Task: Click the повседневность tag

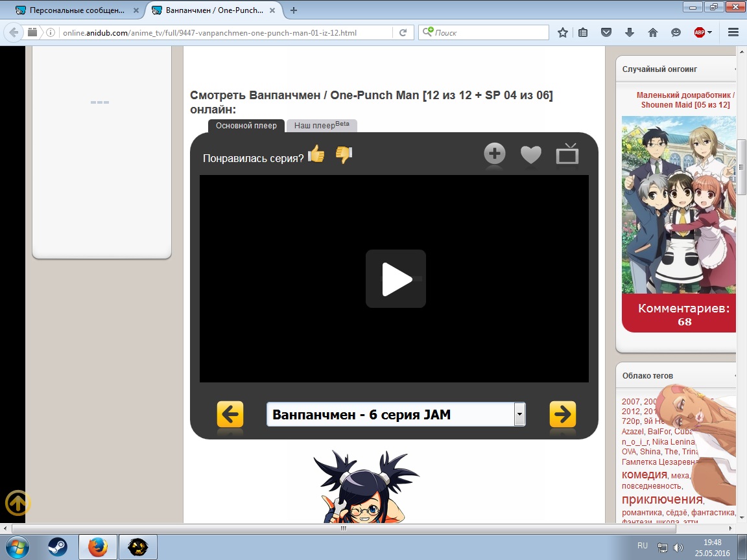Action: click(651, 486)
